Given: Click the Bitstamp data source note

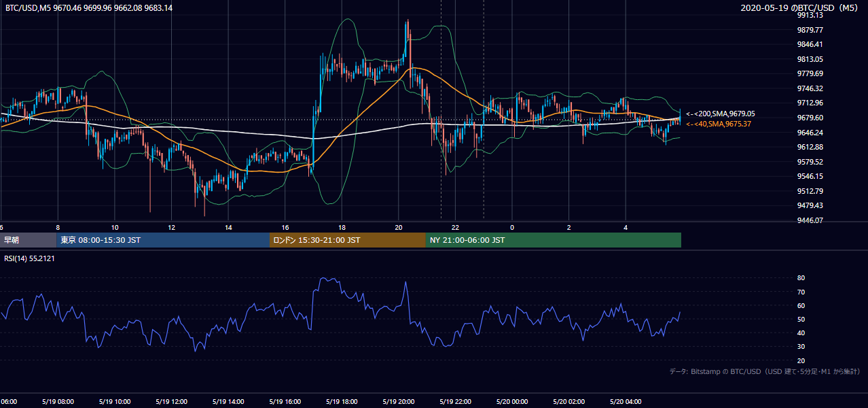Looking at the screenshot, I should [x=765, y=371].
